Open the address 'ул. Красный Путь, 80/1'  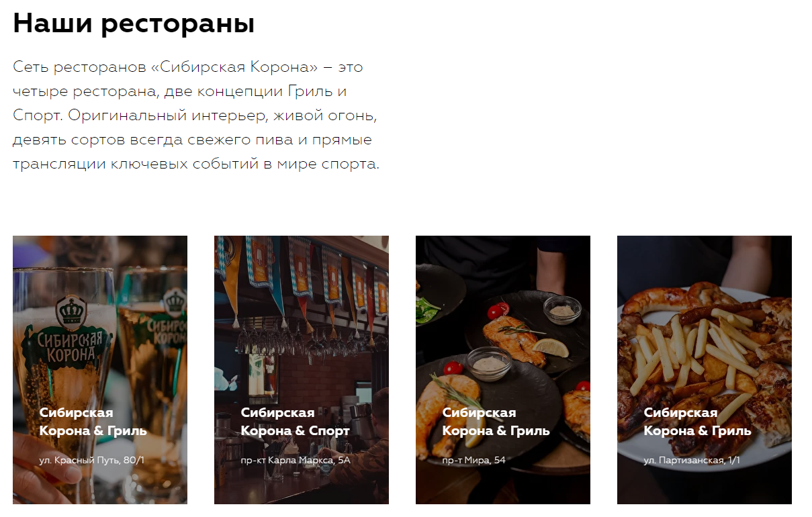pyautogui.click(x=92, y=461)
